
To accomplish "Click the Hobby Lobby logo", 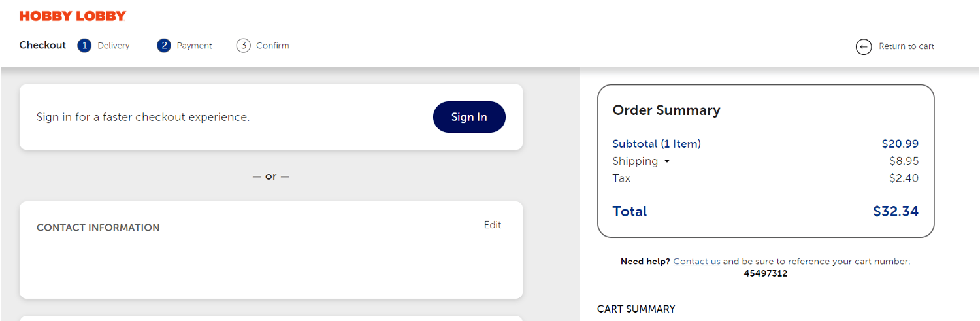I will click(x=73, y=16).
